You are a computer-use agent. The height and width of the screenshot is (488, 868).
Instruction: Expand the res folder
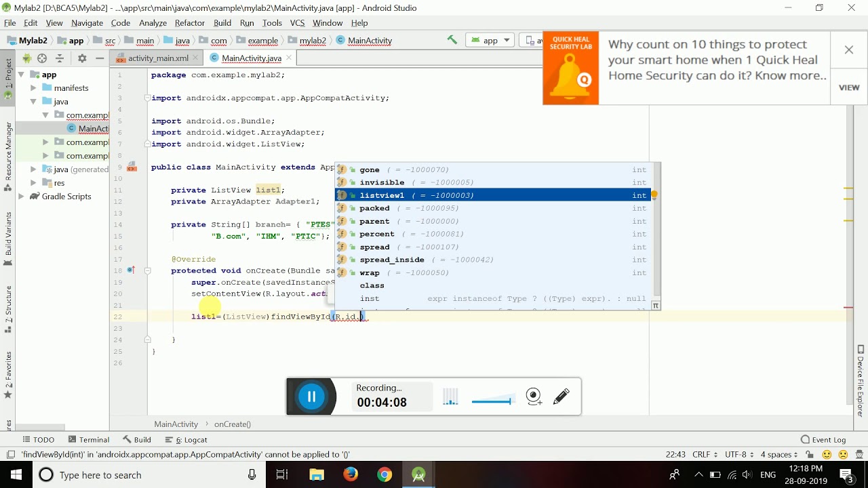pos(34,183)
